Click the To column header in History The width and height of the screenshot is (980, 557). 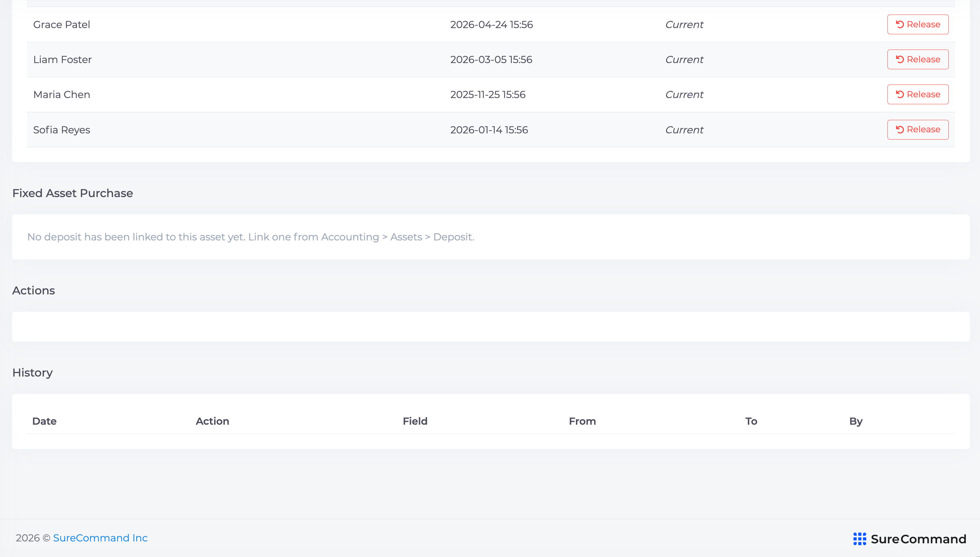(751, 421)
